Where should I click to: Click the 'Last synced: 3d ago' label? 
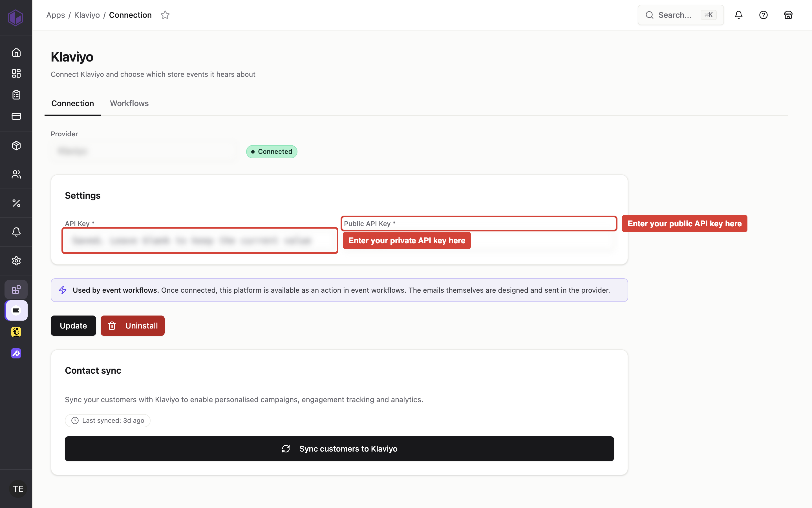[107, 420]
